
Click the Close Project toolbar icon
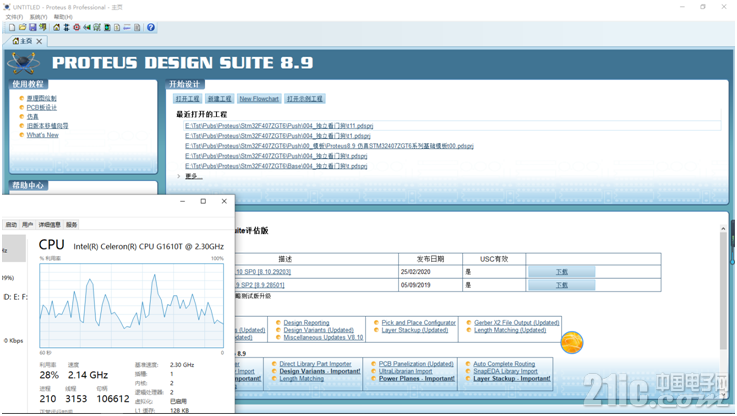43,27
